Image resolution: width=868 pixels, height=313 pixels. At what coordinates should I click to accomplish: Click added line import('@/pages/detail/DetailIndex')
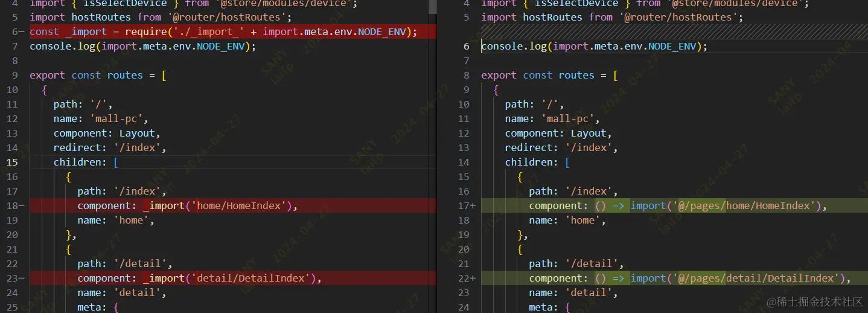point(690,278)
